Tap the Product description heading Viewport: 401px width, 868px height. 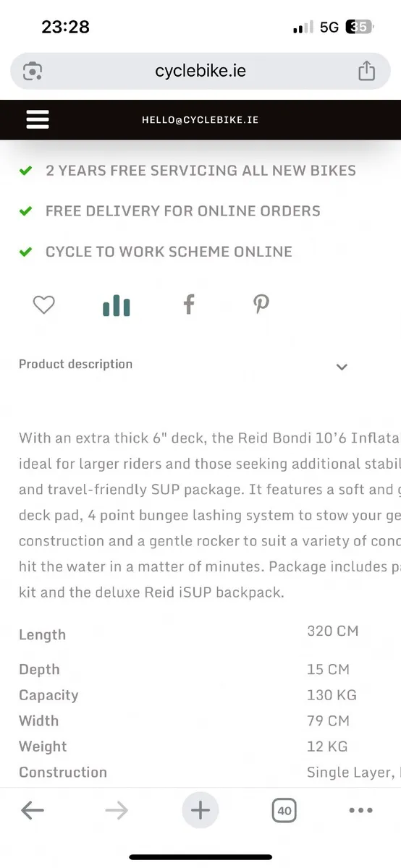tap(76, 364)
